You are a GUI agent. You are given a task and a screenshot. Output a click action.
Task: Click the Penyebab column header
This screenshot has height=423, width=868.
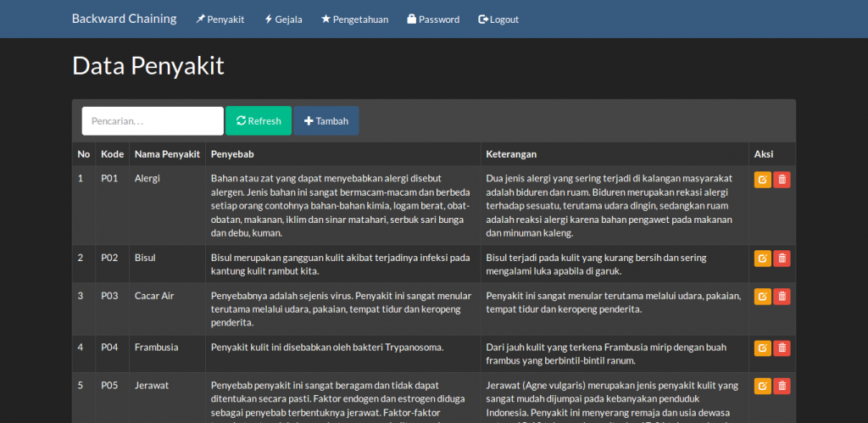[x=343, y=154]
